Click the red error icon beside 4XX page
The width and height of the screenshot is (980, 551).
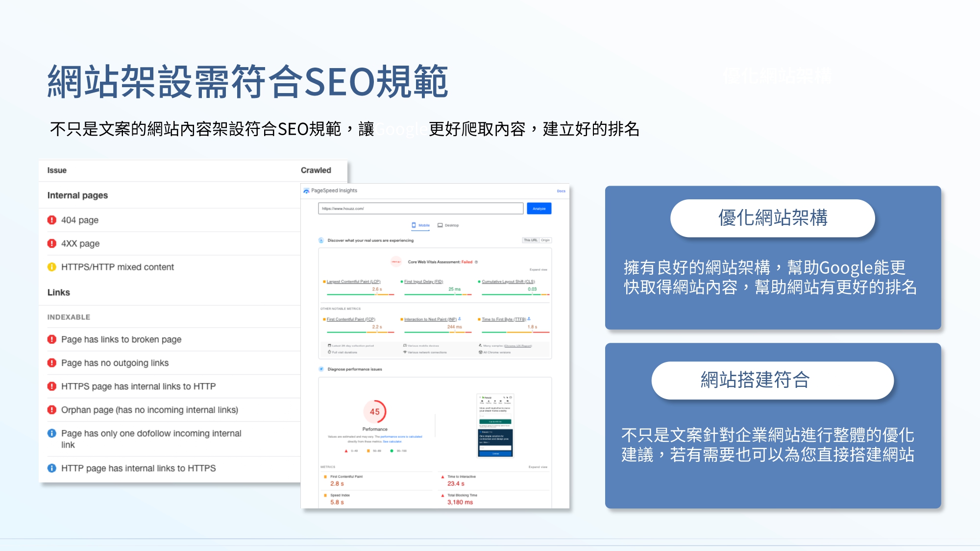(x=52, y=243)
